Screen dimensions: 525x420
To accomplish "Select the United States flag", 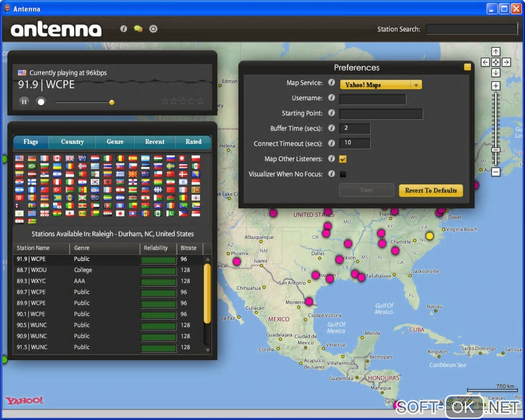I will coord(20,158).
